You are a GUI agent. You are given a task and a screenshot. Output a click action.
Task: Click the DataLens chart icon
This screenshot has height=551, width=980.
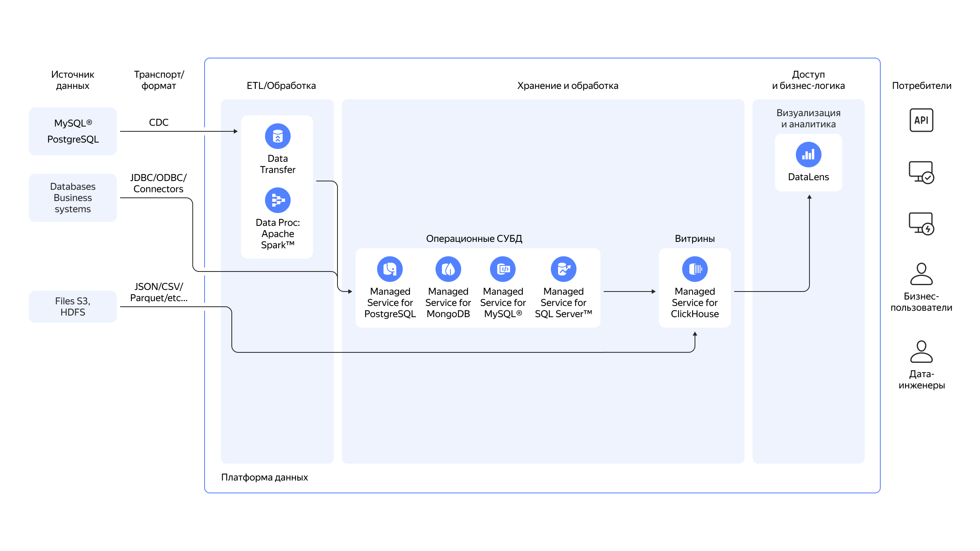click(x=809, y=155)
